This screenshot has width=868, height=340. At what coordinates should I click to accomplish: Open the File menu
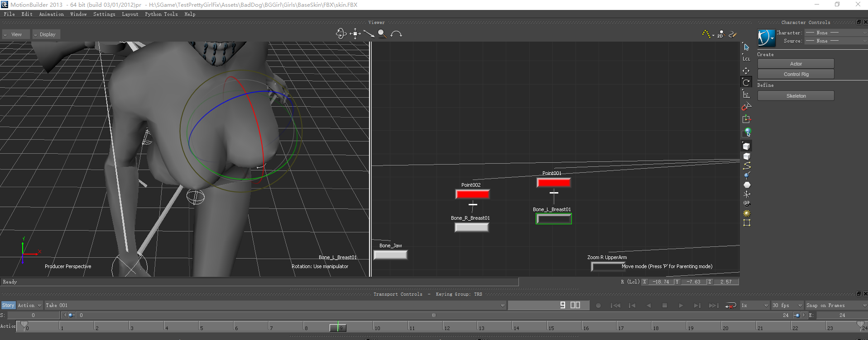9,14
